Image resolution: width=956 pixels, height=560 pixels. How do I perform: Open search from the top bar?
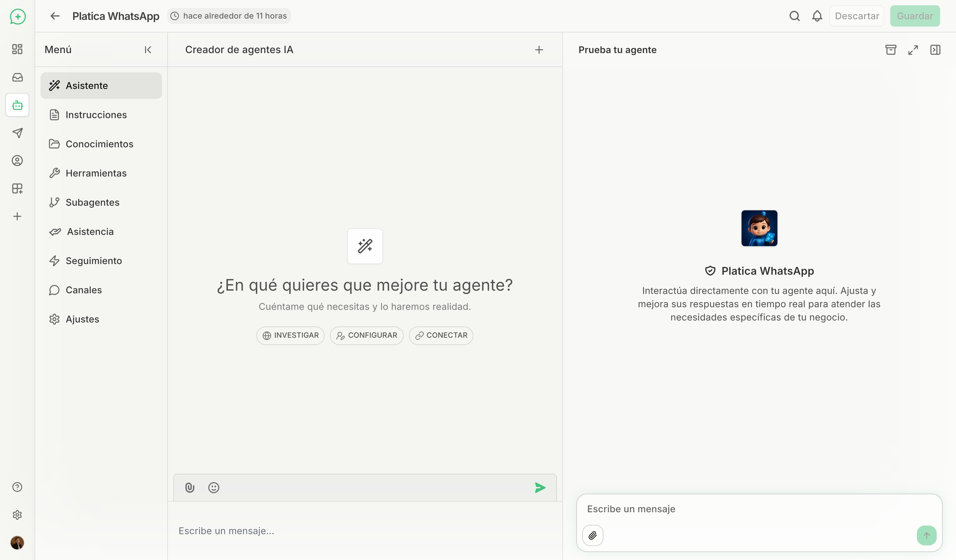795,16
